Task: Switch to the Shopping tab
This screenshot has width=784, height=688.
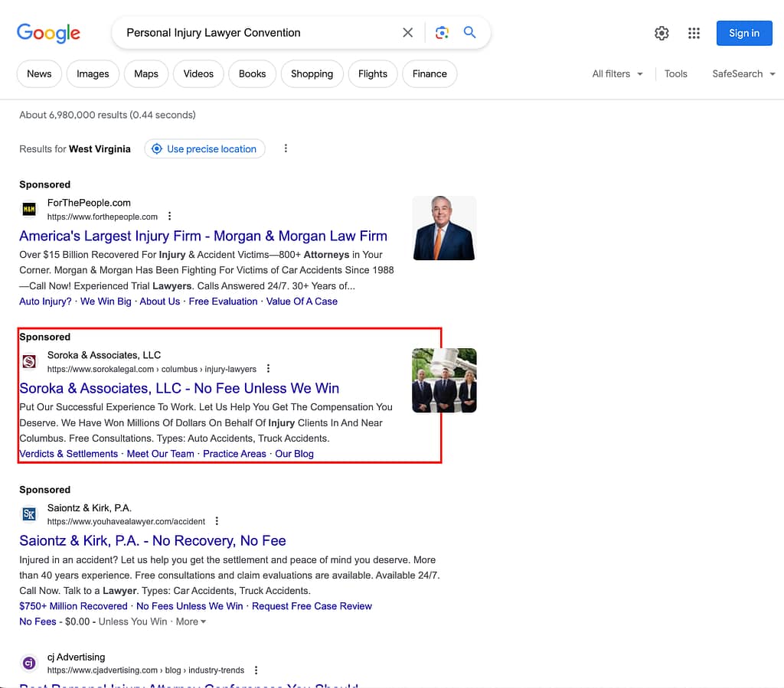Action: [312, 73]
